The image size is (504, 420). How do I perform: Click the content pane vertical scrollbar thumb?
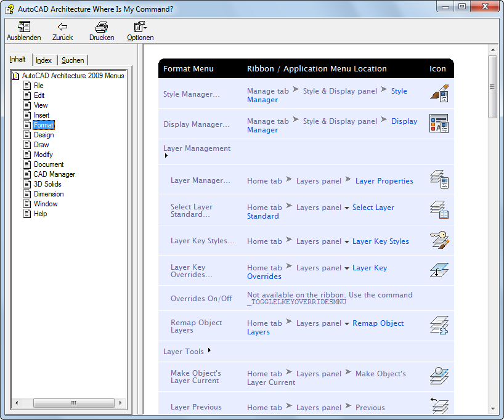492,87
